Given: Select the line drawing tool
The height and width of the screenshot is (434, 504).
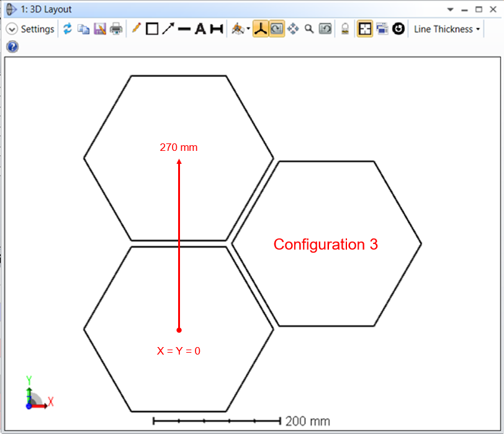Looking at the screenshot, I should pos(184,29).
